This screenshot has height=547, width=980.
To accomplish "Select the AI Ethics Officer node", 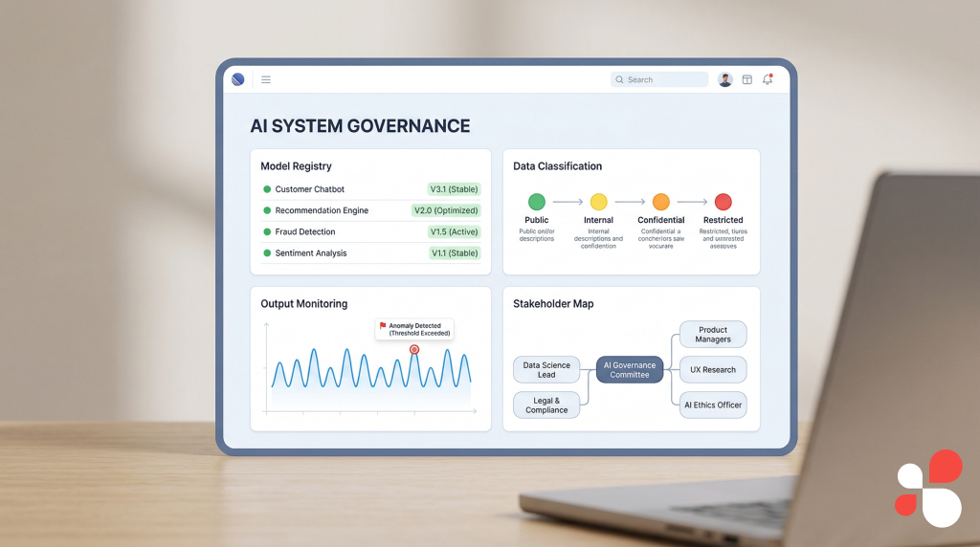I will (x=713, y=405).
